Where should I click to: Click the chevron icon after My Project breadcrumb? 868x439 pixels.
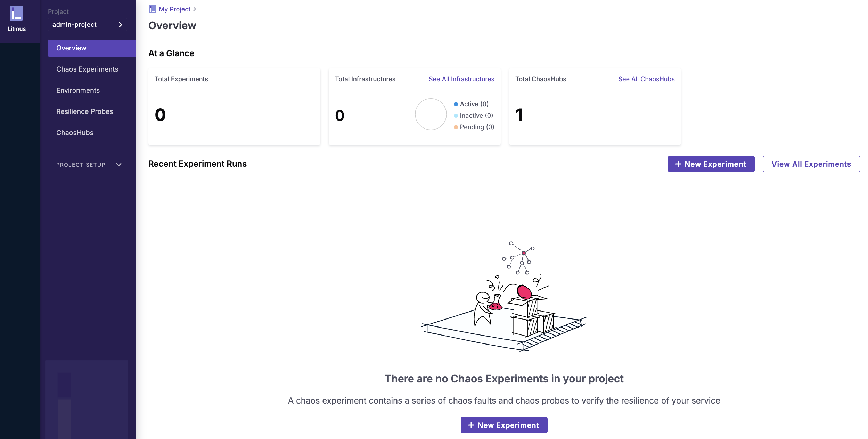pos(195,9)
